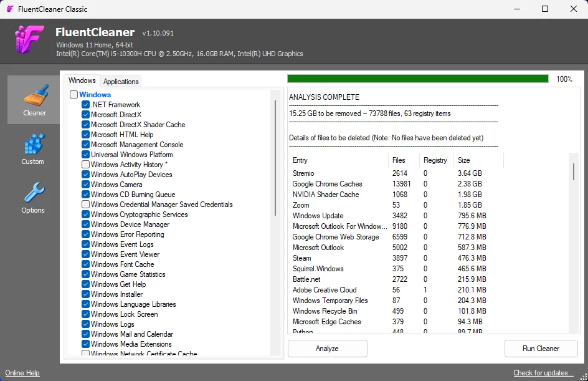Viewport: 588px width, 381px height.
Task: Select the Windows Recycle Bin entry
Action: tap(397, 311)
